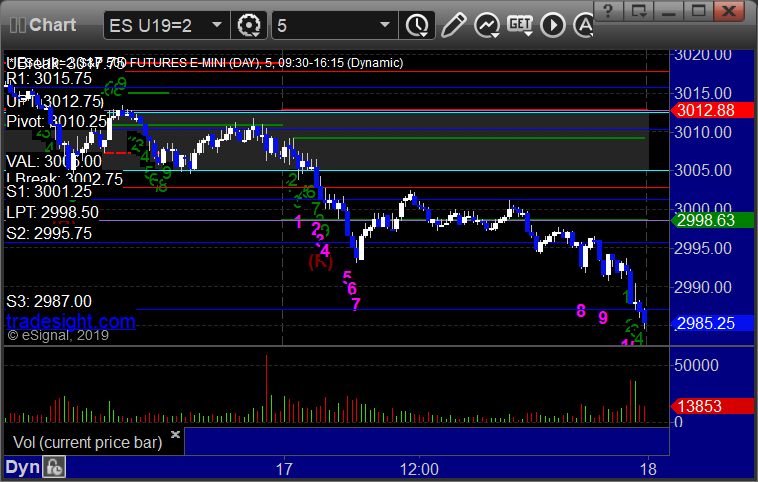
Task: Click the Chart title label
Action: tap(52, 25)
